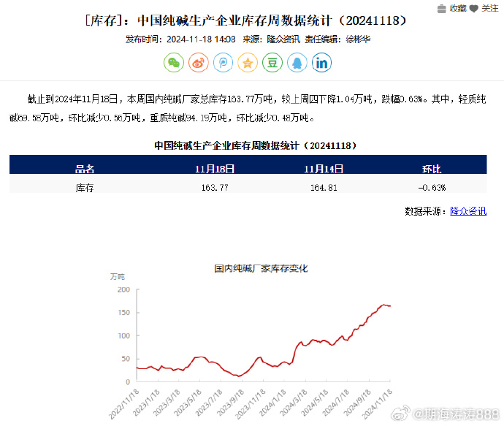The width and height of the screenshot is (504, 426).
Task: Click the chart title 国内纯碱厂家库存变化
Action: coord(261,268)
